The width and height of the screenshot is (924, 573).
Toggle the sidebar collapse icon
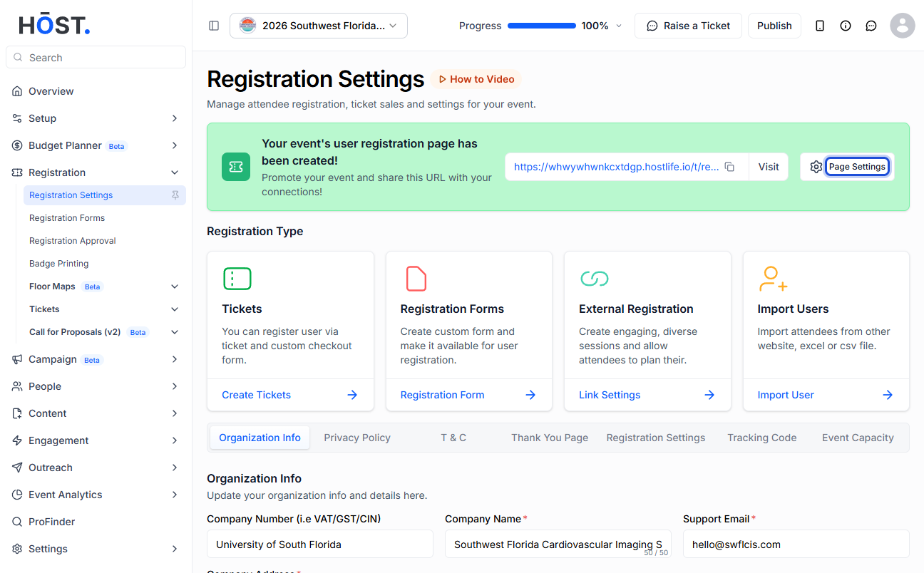(214, 26)
